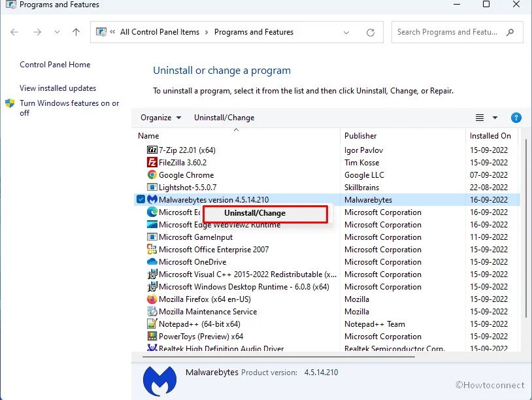Expand the address bar previous locations dropdown
Viewport: 532px width, 400px height.
tap(347, 31)
